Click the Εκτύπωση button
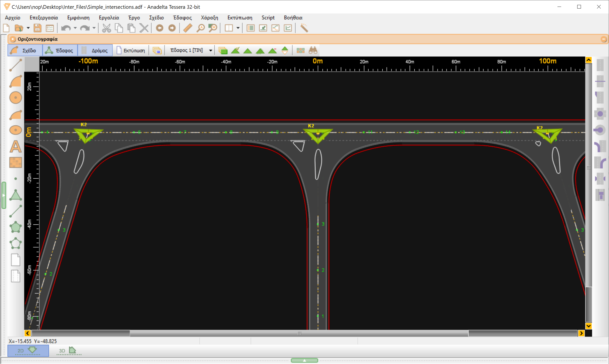Screen dimensions: 609x364 [x=130, y=50]
